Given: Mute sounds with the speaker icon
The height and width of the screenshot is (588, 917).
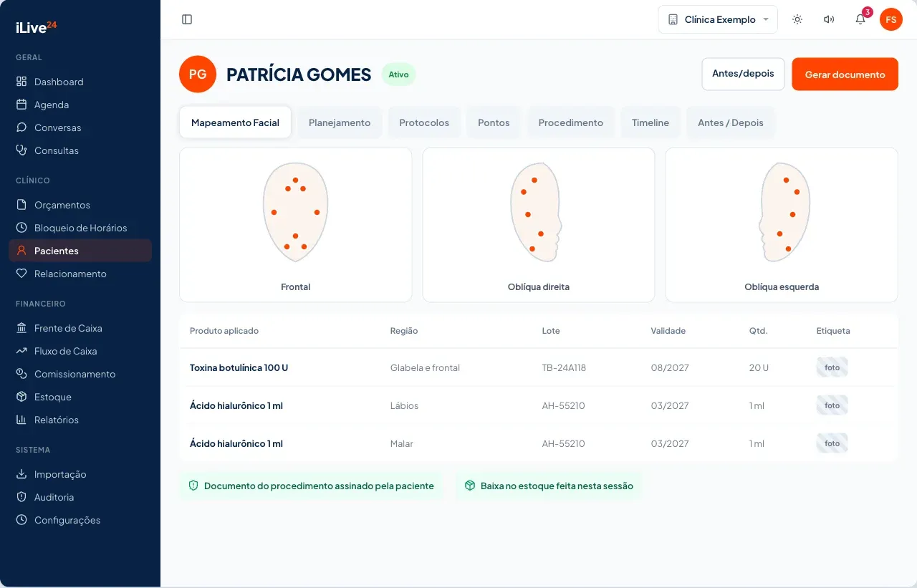Looking at the screenshot, I should pos(829,19).
